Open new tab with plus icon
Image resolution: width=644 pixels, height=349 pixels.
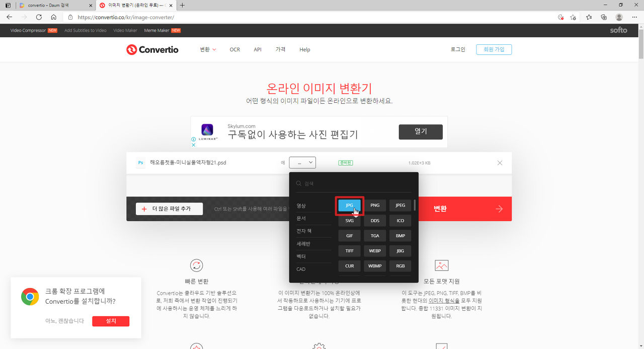click(182, 5)
